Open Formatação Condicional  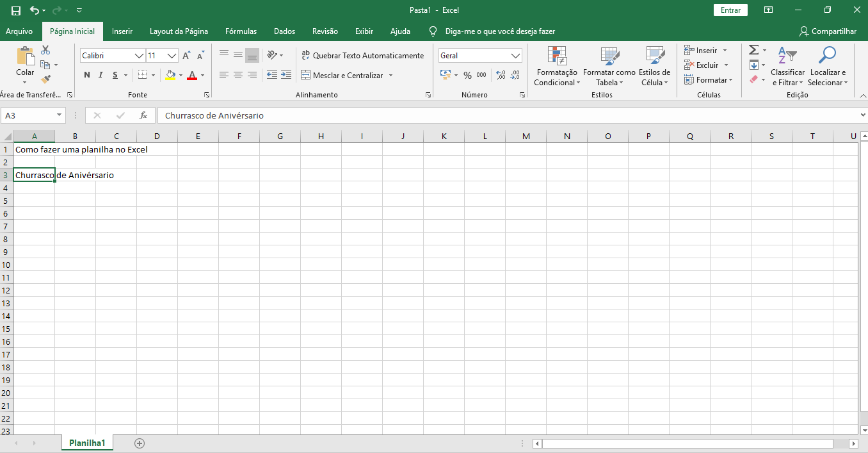point(556,67)
